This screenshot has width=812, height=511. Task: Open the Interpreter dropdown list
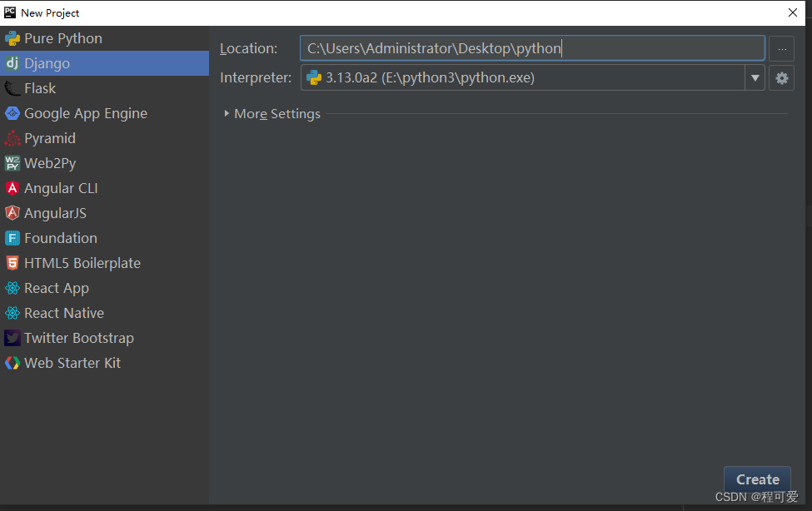click(x=755, y=77)
